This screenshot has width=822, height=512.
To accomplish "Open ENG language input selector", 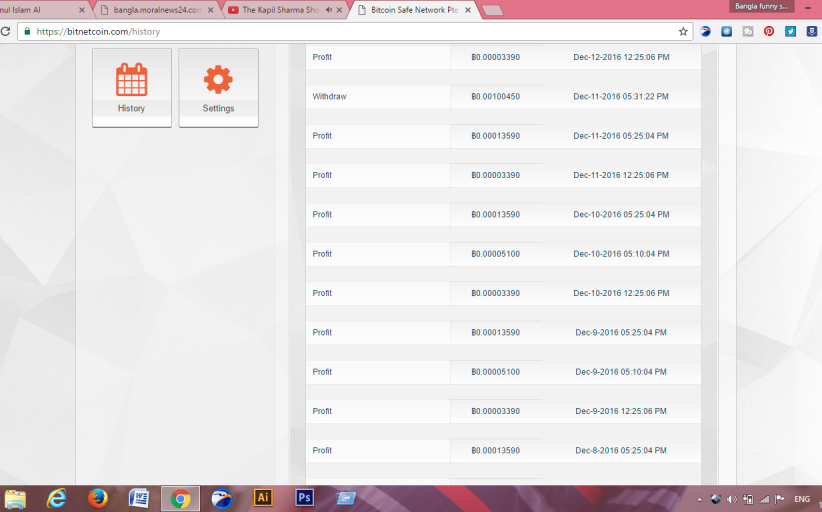I will coord(802,498).
